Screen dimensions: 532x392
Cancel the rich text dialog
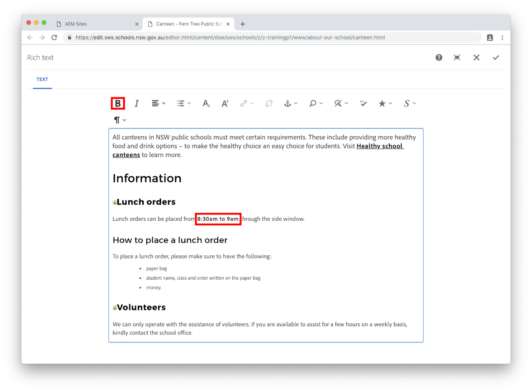(x=476, y=57)
